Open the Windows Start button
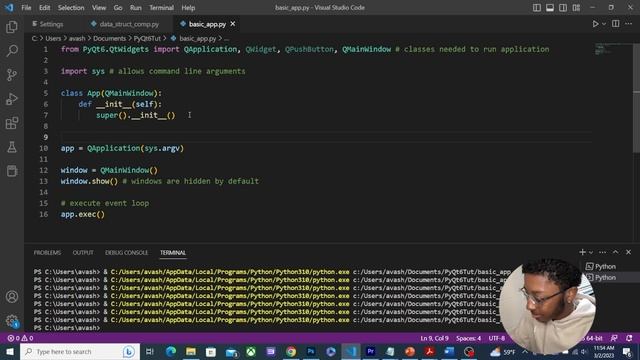Screen dimensions: 640x360 click(x=10, y=351)
